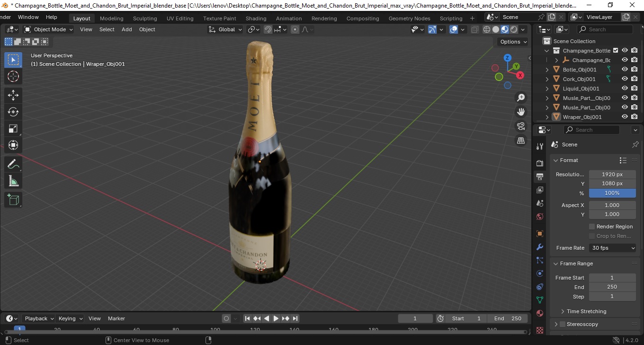The width and height of the screenshot is (644, 345).
Task: Toggle proportional editing in header
Action: [x=295, y=29]
